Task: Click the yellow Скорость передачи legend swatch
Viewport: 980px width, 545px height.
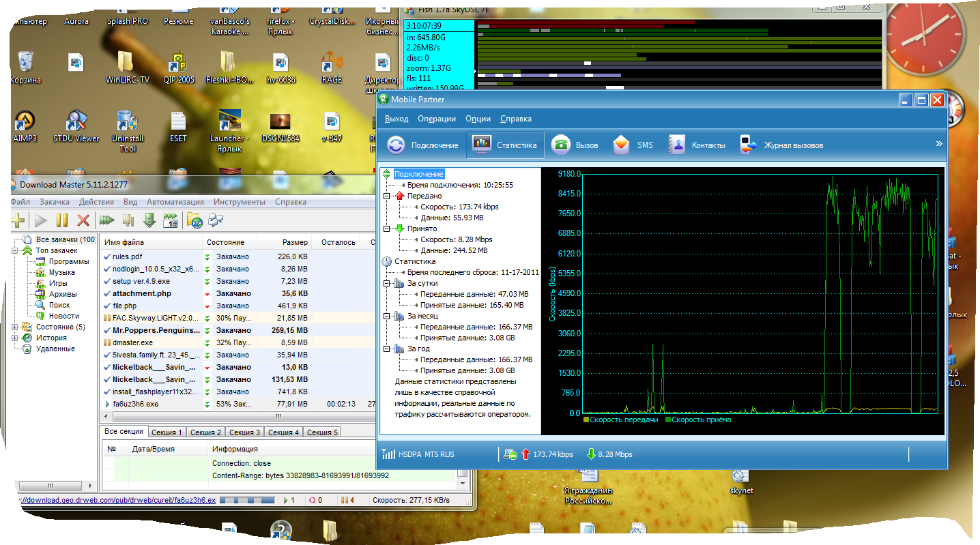Action: [586, 420]
